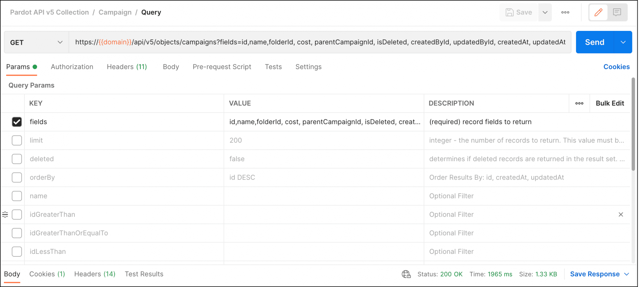644x287 pixels.
Task: Enable the orderBy parameter checkbox
Action: coord(17,178)
